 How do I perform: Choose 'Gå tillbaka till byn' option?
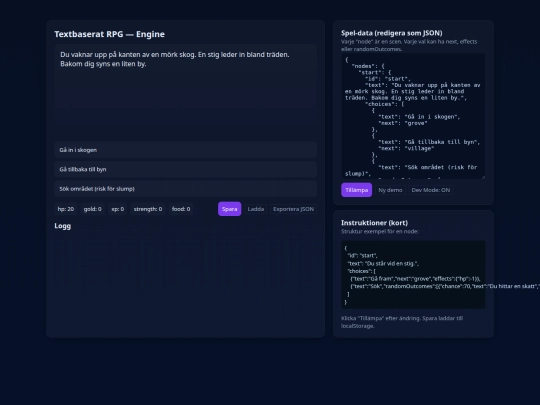[185, 169]
